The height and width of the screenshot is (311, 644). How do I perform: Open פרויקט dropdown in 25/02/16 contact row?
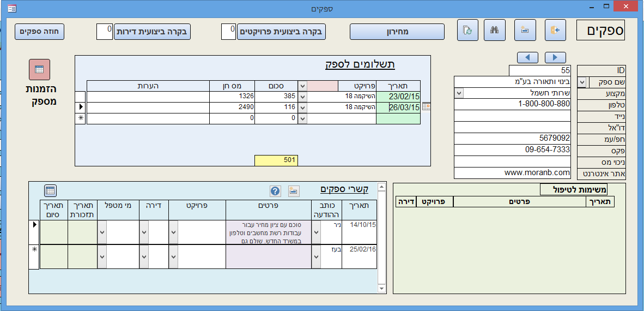click(x=173, y=257)
